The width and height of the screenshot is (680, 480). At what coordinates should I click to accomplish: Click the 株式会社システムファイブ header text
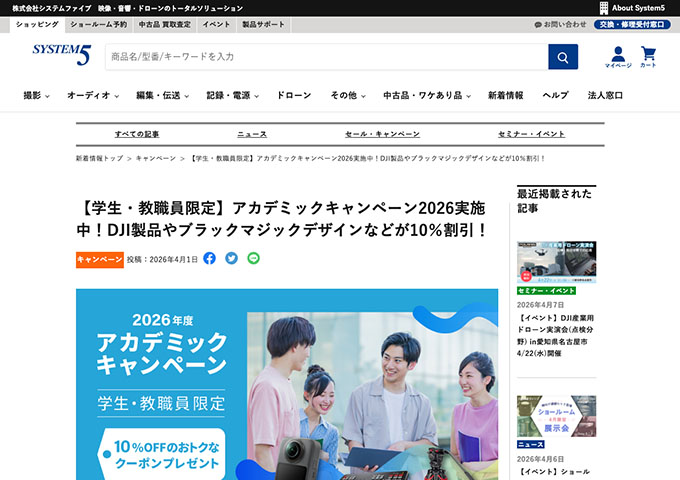coord(52,8)
